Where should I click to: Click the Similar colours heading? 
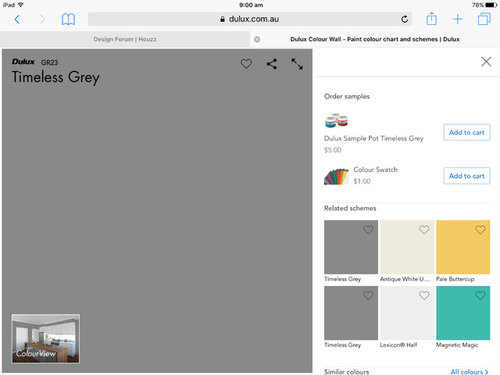coord(346,371)
